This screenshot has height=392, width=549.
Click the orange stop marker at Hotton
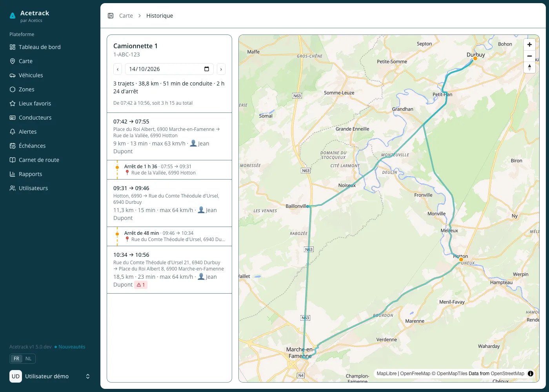tap(461, 260)
